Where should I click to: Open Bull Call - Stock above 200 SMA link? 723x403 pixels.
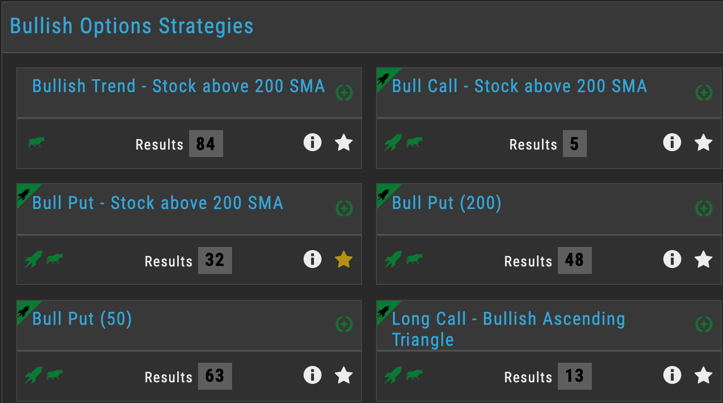click(x=519, y=86)
